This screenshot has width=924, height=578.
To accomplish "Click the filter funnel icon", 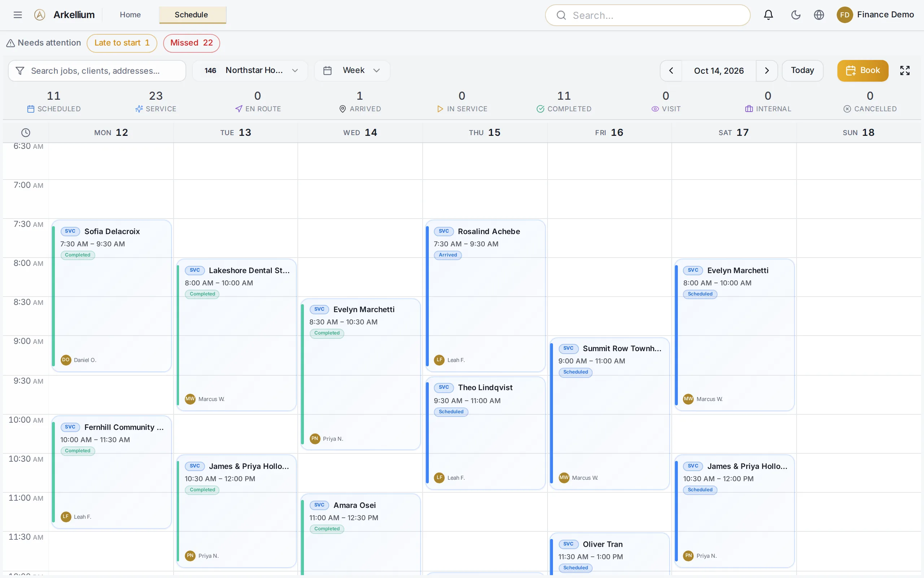I will (20, 71).
